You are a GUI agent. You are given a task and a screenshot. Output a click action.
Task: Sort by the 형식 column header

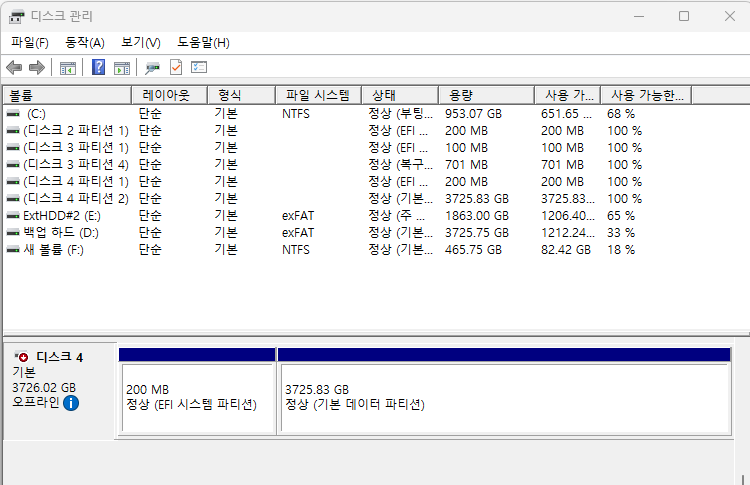(x=242, y=95)
